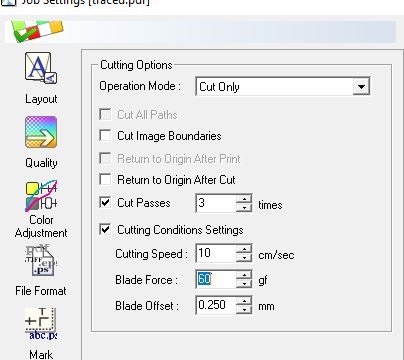Increase Blade Force with up arrow

point(244,275)
